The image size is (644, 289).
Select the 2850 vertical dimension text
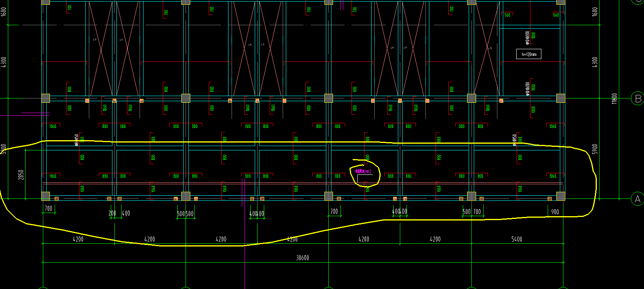[21, 175]
